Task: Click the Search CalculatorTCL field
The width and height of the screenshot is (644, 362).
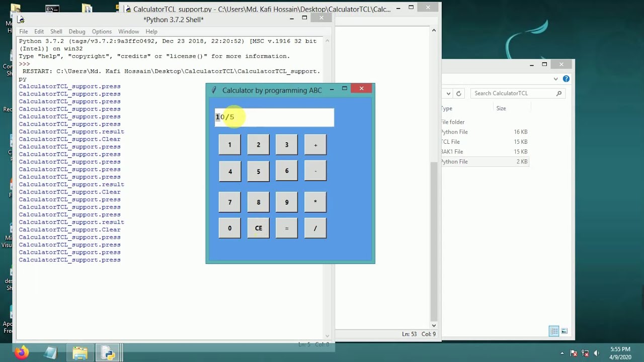Action: [518, 93]
